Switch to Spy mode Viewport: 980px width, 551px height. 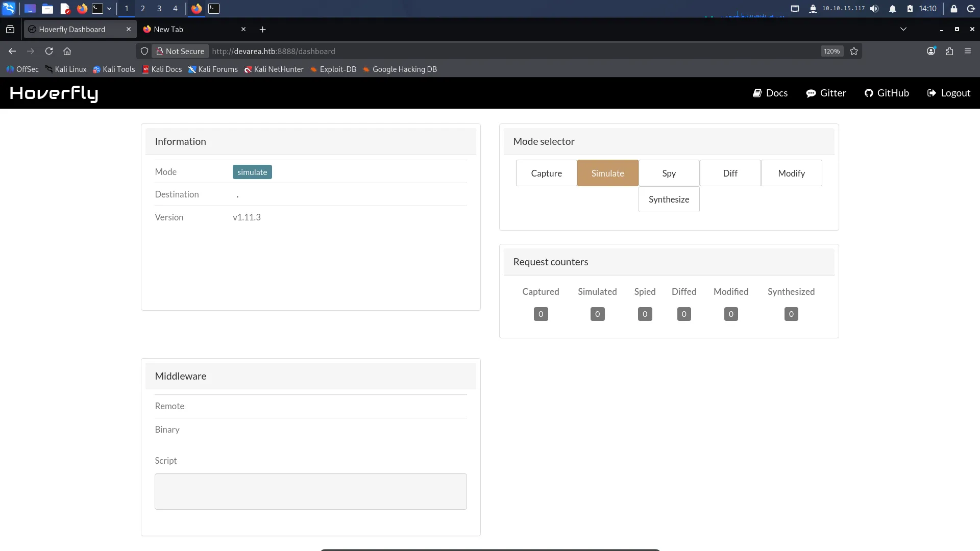pyautogui.click(x=669, y=173)
